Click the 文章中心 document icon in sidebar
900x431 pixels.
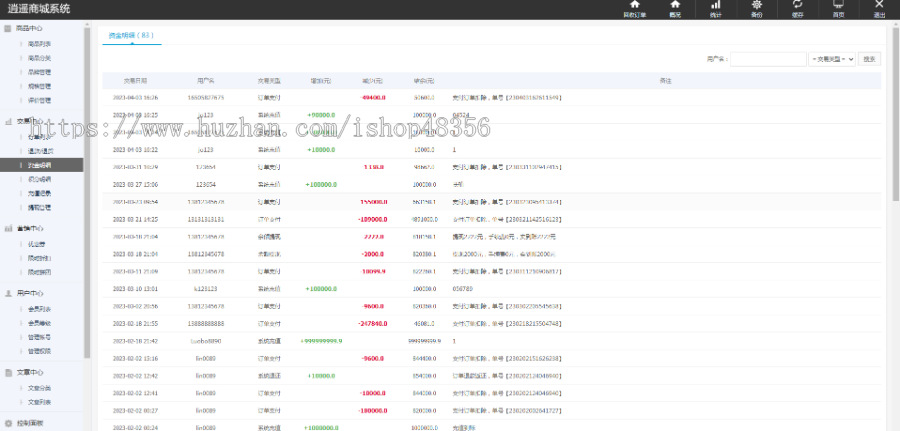point(8,372)
